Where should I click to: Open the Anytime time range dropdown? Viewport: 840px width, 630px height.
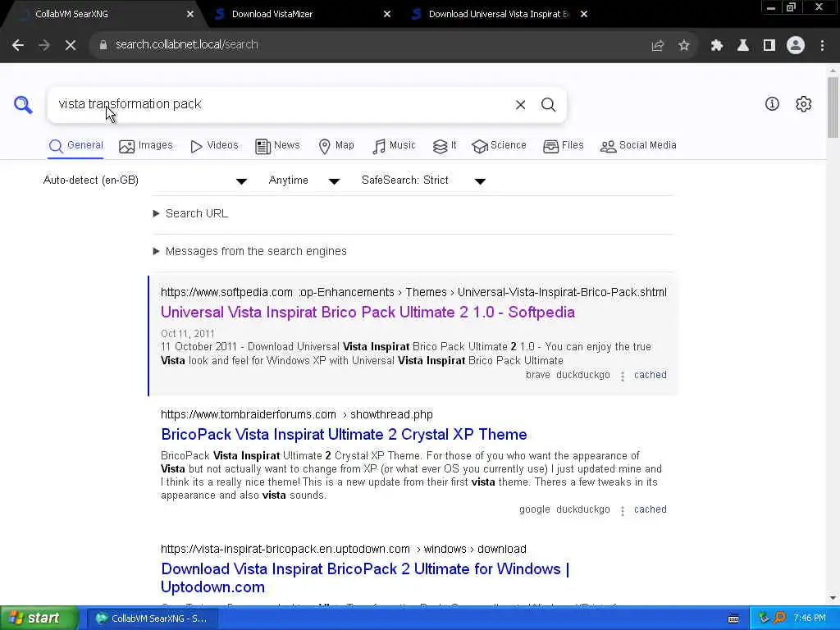point(304,180)
